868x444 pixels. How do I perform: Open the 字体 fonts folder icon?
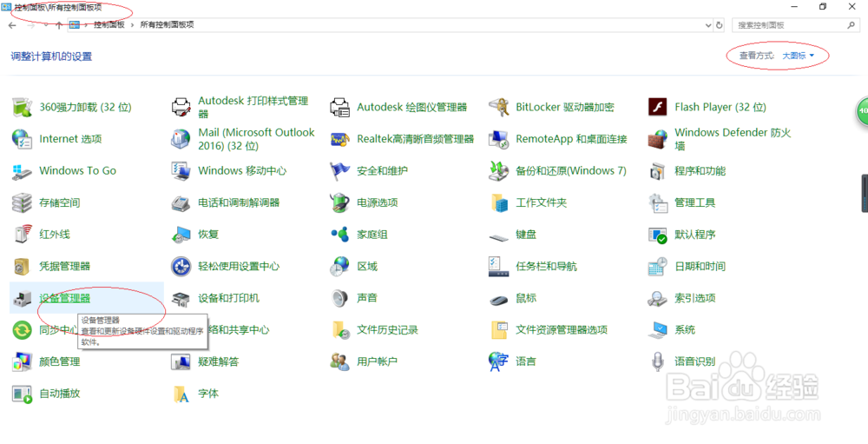[181, 394]
